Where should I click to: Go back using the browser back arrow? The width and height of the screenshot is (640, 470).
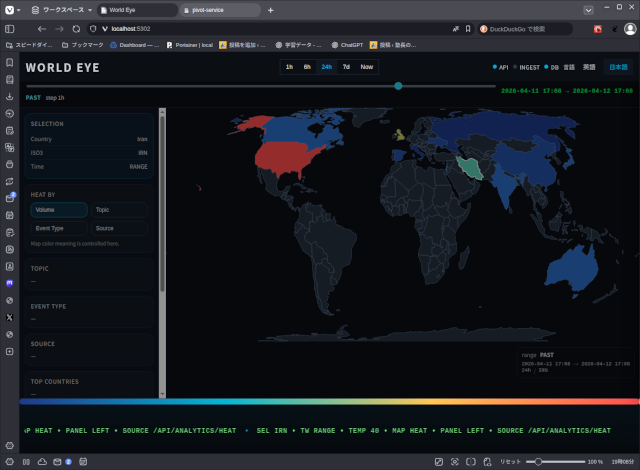pyautogui.click(x=42, y=29)
